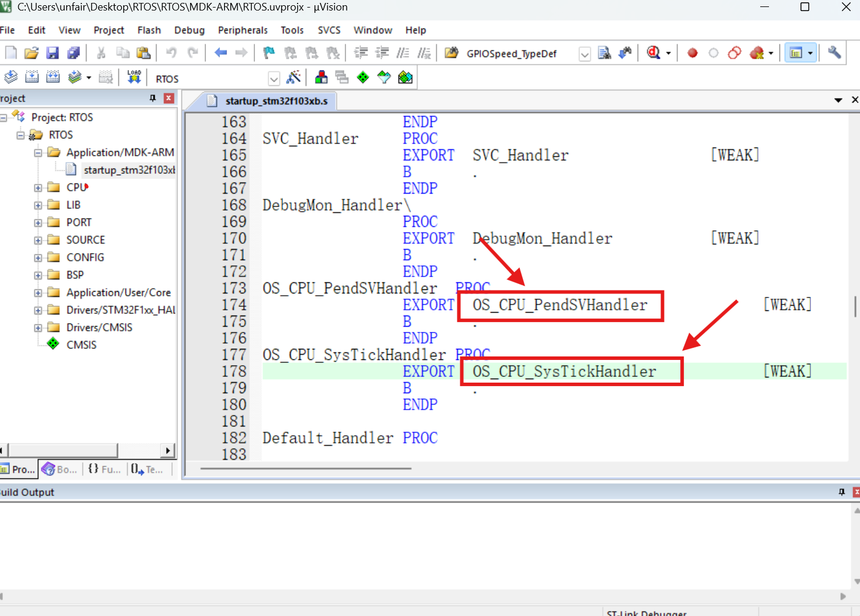Image resolution: width=860 pixels, height=616 pixels.
Task: Switch to Templates tab in project pane
Action: (146, 469)
